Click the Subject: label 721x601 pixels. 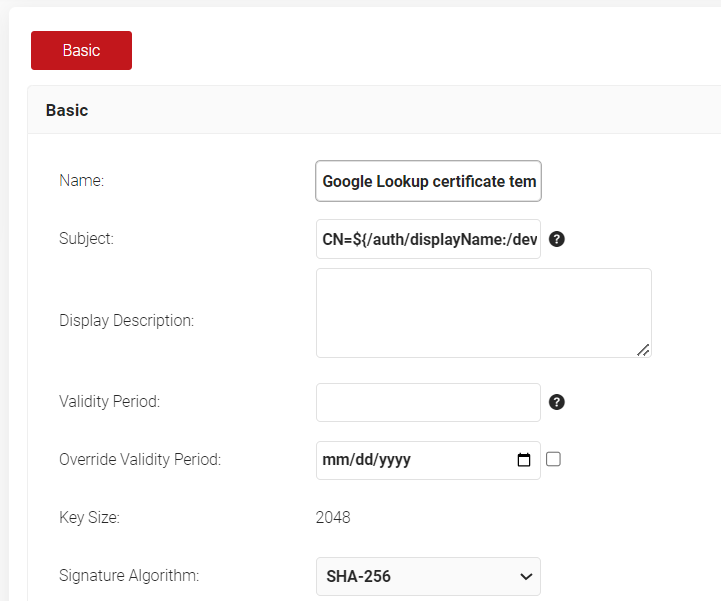(87, 239)
